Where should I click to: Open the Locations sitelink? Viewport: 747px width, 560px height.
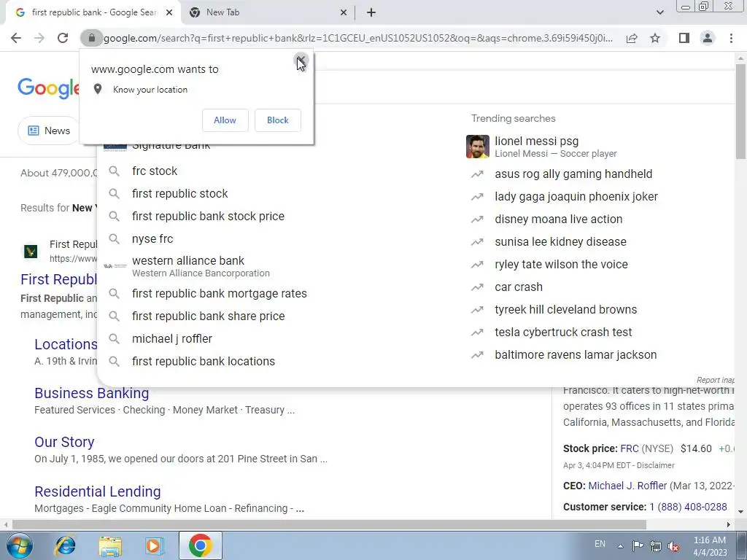tap(66, 344)
